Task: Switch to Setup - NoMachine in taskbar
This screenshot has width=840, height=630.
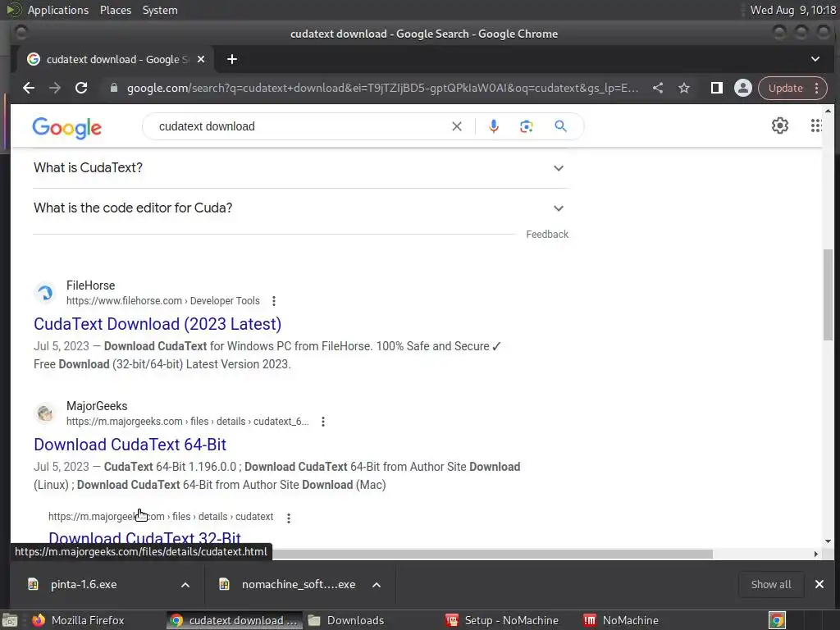Action: click(503, 620)
